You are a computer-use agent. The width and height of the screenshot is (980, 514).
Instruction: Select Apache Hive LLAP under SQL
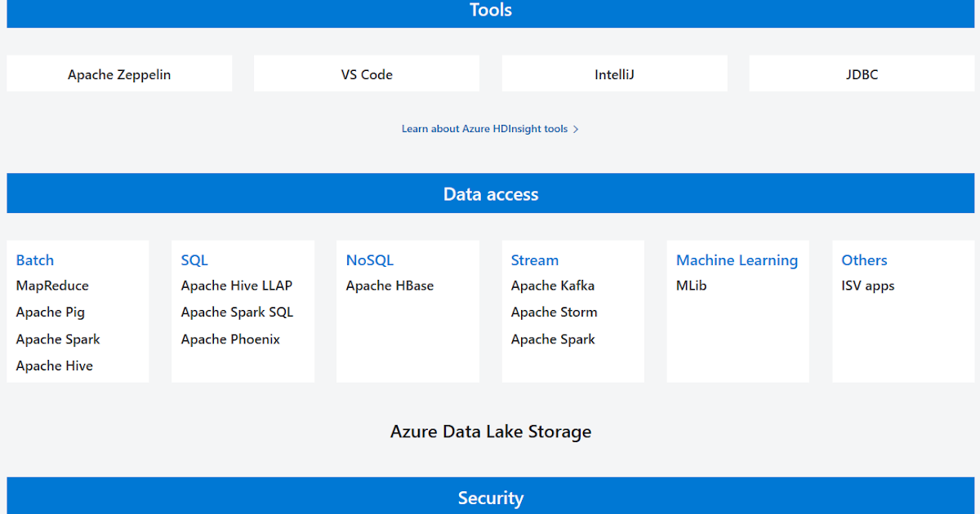(x=235, y=286)
